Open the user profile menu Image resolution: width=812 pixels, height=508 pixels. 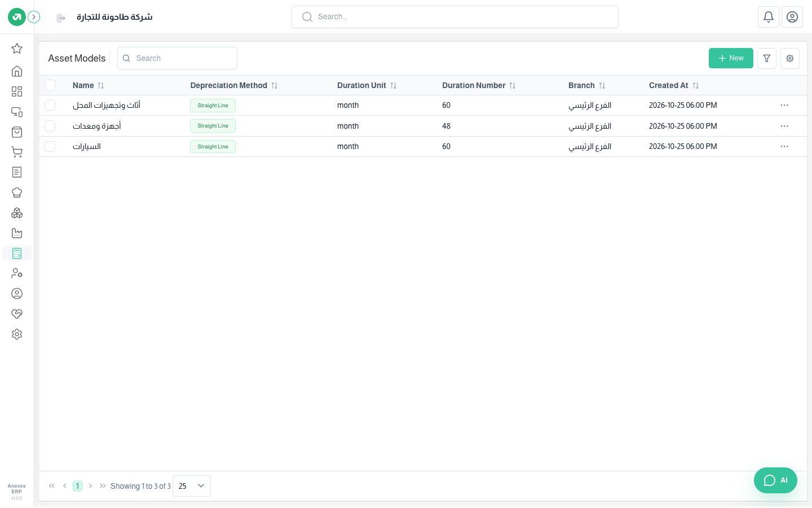[x=792, y=17]
